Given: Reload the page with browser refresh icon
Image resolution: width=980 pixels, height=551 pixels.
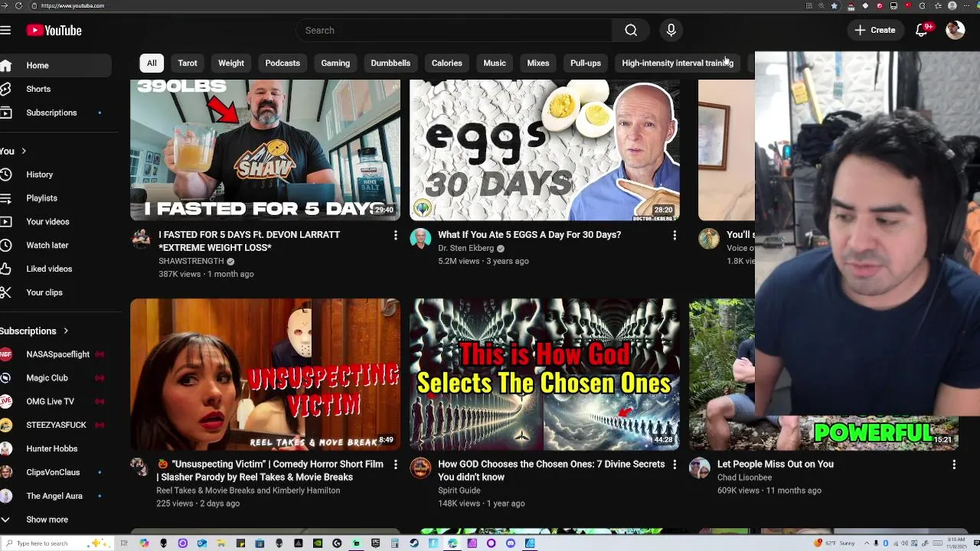Looking at the screenshot, I should click(x=18, y=5).
